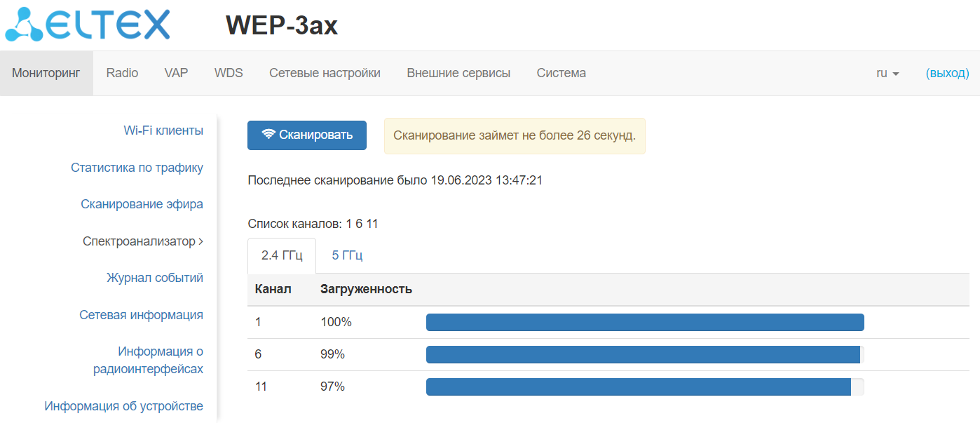980x423 pixels.
Task: Go to Сканирование эфира page
Action: click(142, 204)
